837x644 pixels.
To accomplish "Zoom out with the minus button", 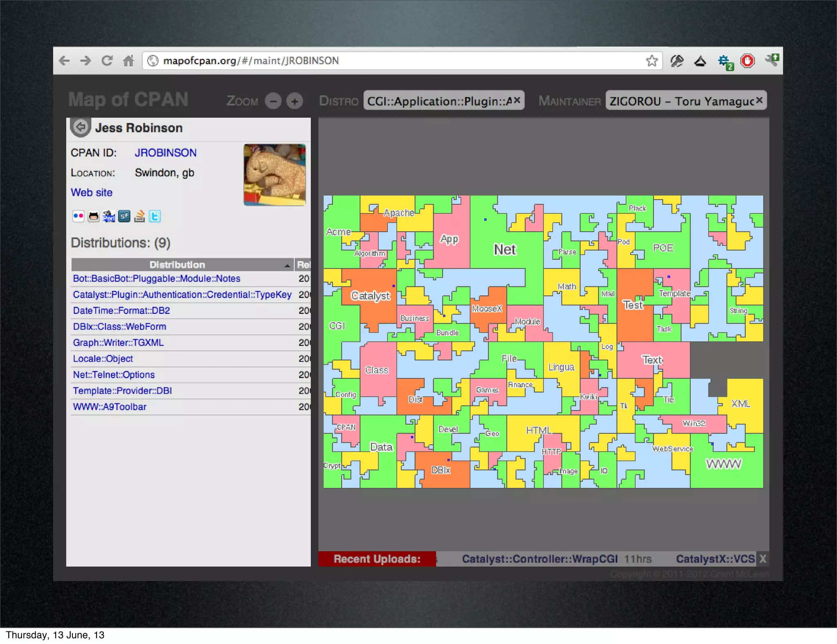I will 273,101.
